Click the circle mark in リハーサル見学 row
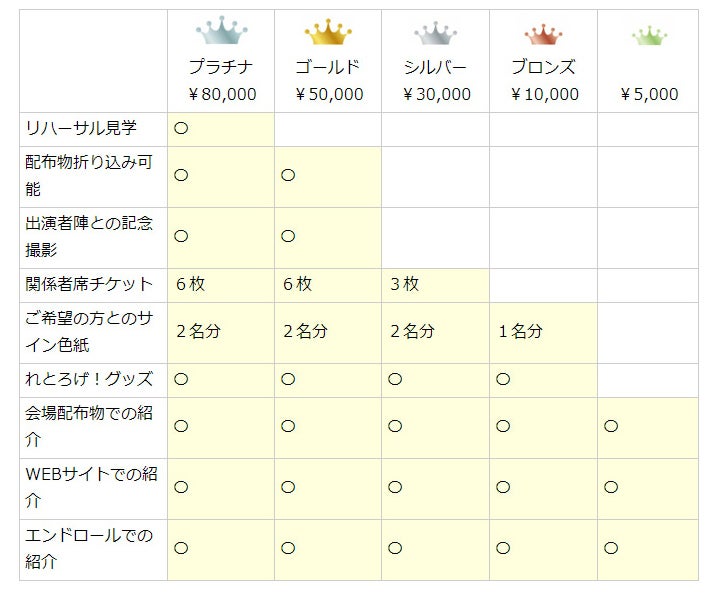The width and height of the screenshot is (712, 597). (x=182, y=129)
